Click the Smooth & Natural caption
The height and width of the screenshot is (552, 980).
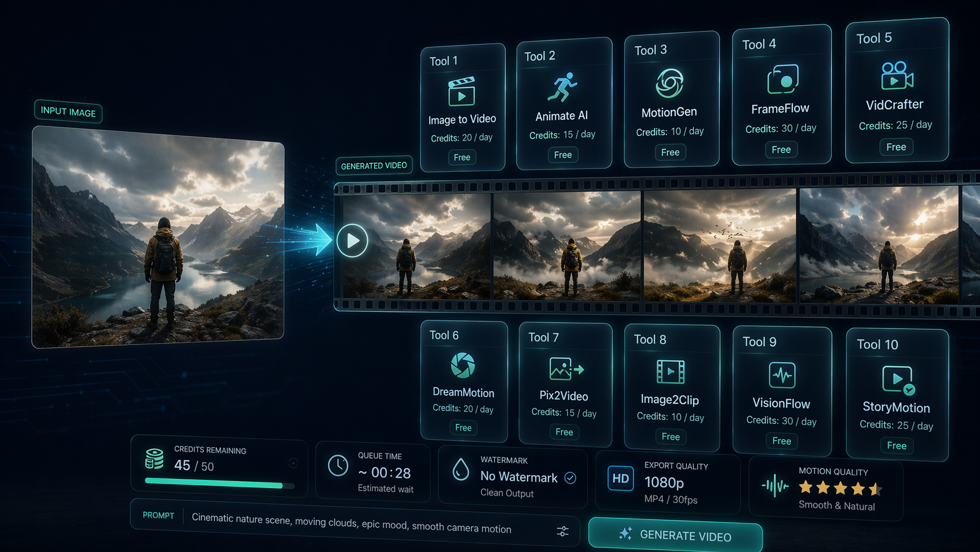click(836, 506)
